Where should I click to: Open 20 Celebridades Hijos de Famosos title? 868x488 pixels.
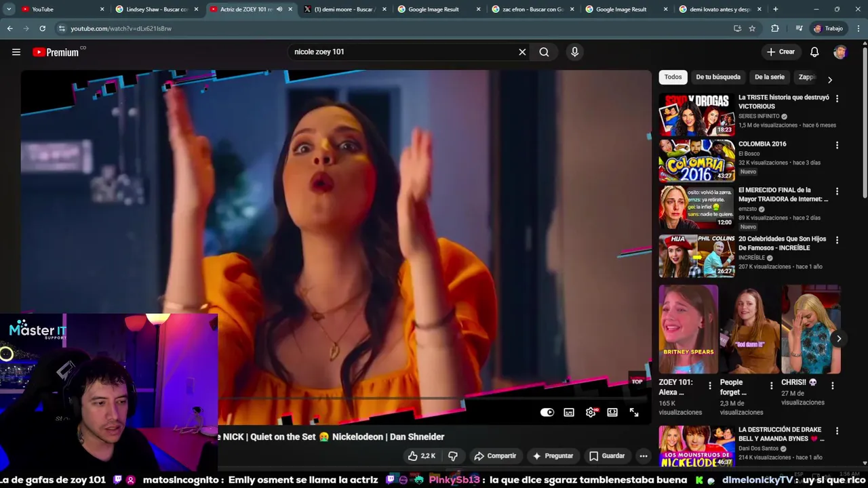782,243
